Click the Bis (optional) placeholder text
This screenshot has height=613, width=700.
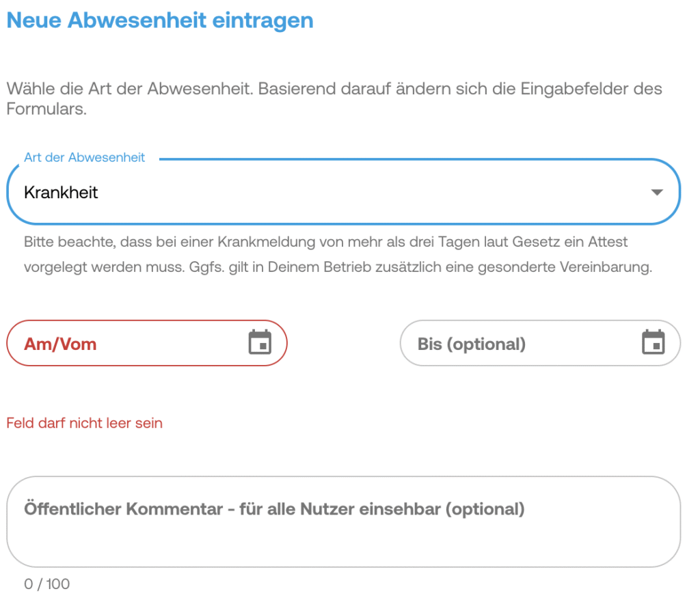point(472,344)
